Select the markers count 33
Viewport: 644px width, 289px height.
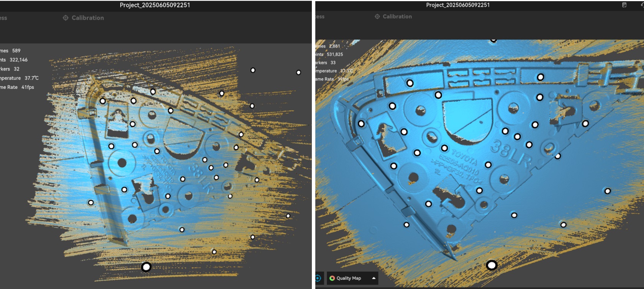pos(333,62)
